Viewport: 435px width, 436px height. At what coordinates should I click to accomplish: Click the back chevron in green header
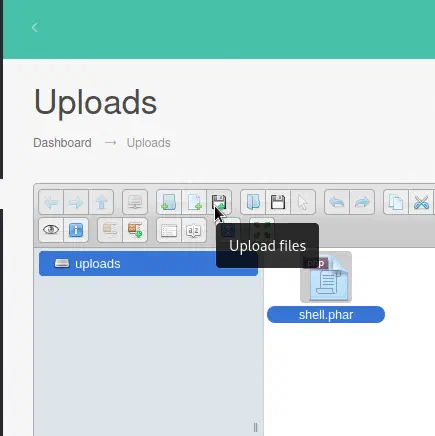34,27
